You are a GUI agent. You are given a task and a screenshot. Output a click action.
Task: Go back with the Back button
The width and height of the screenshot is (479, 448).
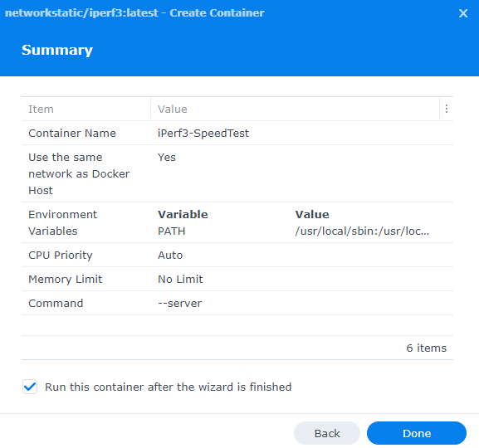pyautogui.click(x=327, y=433)
